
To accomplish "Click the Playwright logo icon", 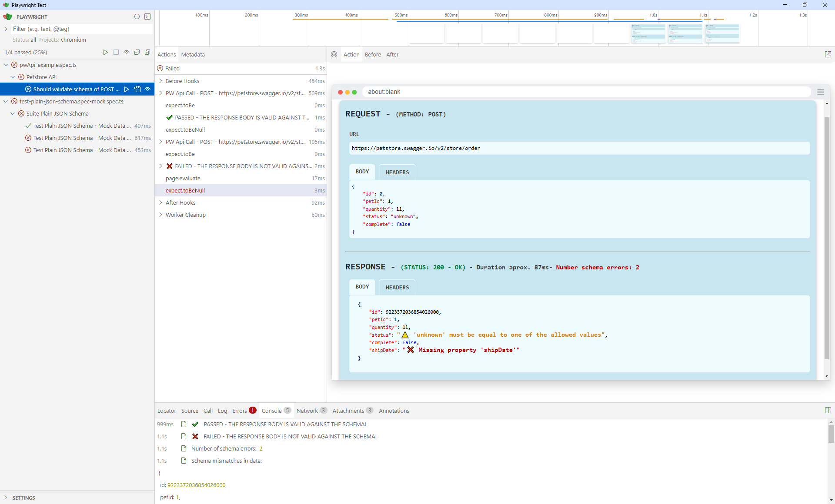I will click(7, 17).
